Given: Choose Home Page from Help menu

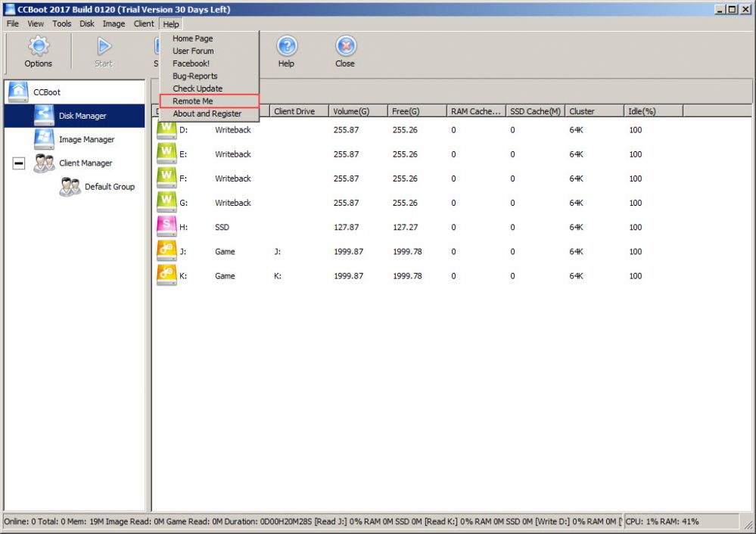Looking at the screenshot, I should [210, 38].
